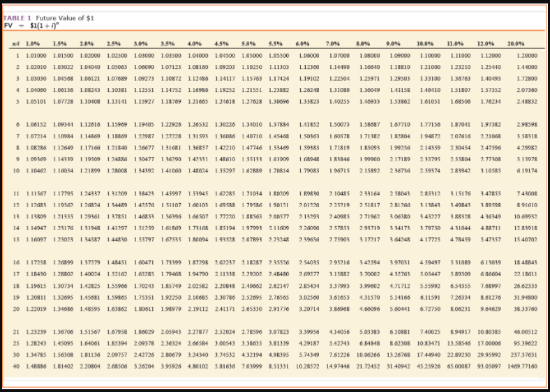Click value 4.29982 in row 8
Image resolution: width=550 pixels, height=392 pixels.
pyautogui.click(x=527, y=148)
